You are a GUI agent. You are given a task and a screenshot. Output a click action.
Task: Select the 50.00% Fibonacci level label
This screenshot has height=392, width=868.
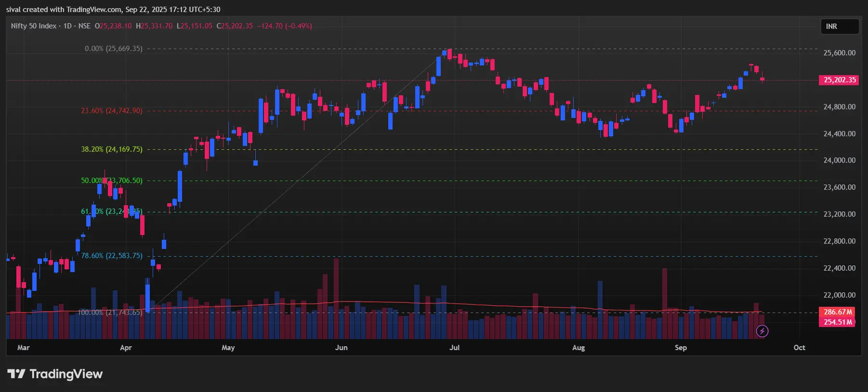click(112, 181)
